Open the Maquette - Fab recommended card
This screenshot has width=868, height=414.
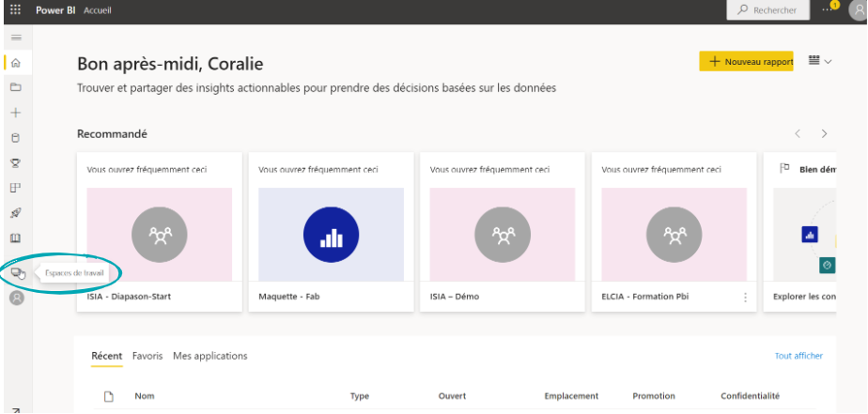tap(331, 233)
